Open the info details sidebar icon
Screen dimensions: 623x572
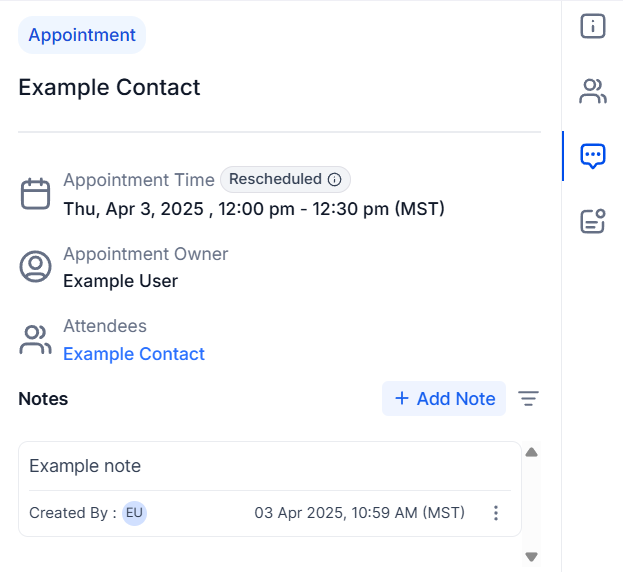point(592,26)
